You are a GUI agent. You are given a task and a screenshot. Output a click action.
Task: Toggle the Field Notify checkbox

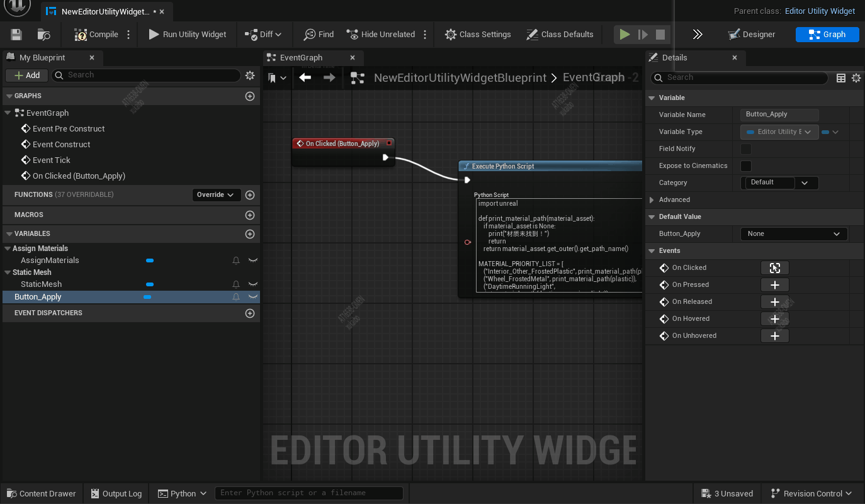[746, 149]
